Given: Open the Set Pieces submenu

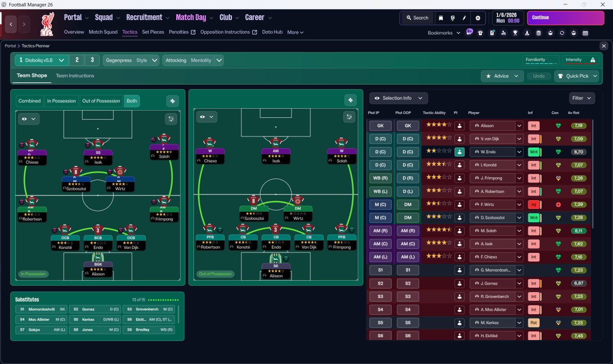Looking at the screenshot, I should click(153, 32).
